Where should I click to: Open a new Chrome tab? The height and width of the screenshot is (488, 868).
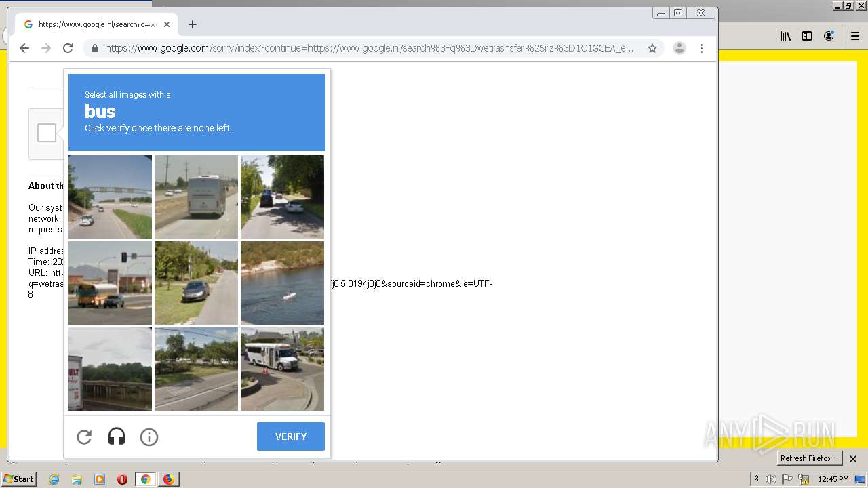193,24
